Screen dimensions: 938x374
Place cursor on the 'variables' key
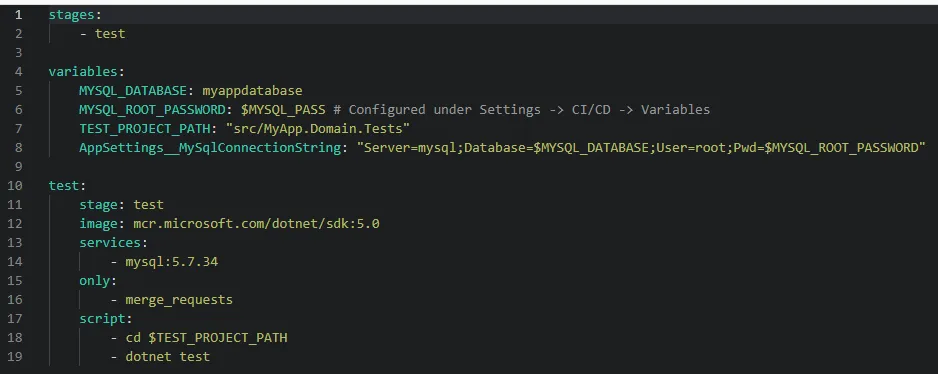[83, 72]
